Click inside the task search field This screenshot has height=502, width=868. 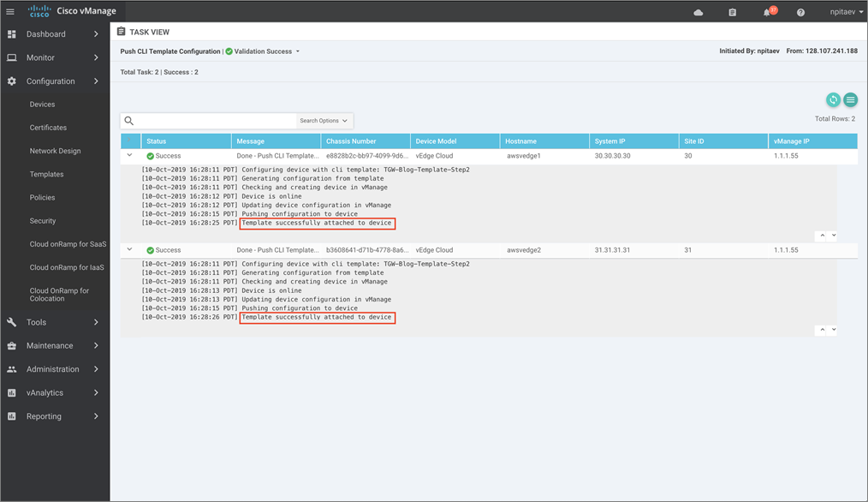(x=216, y=121)
